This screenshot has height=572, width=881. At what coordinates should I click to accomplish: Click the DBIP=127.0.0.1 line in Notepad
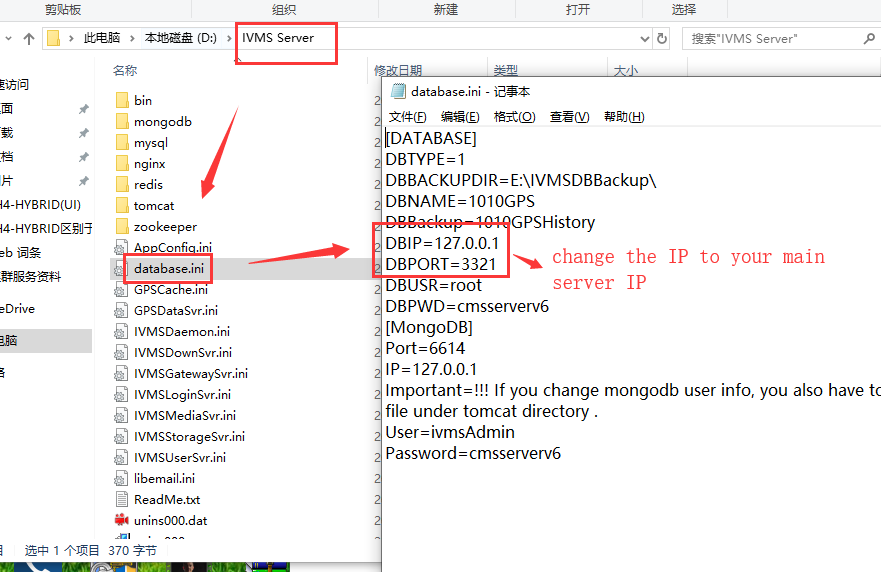pos(442,243)
